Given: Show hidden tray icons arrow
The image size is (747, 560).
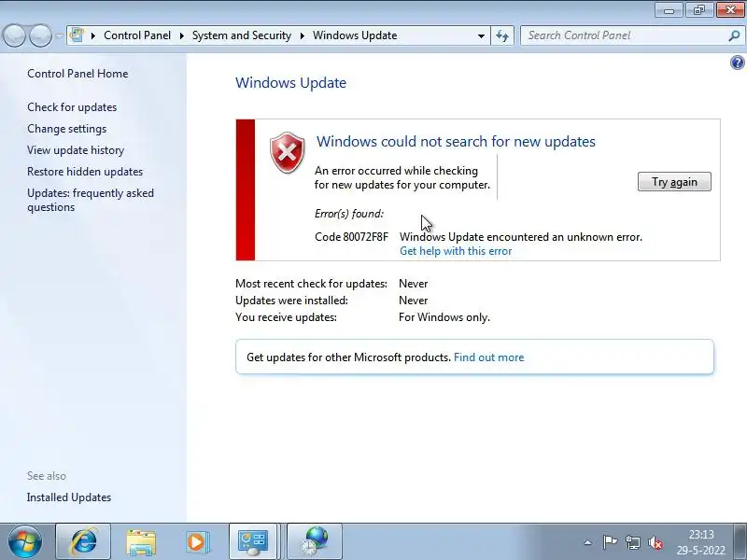Looking at the screenshot, I should click(588, 542).
